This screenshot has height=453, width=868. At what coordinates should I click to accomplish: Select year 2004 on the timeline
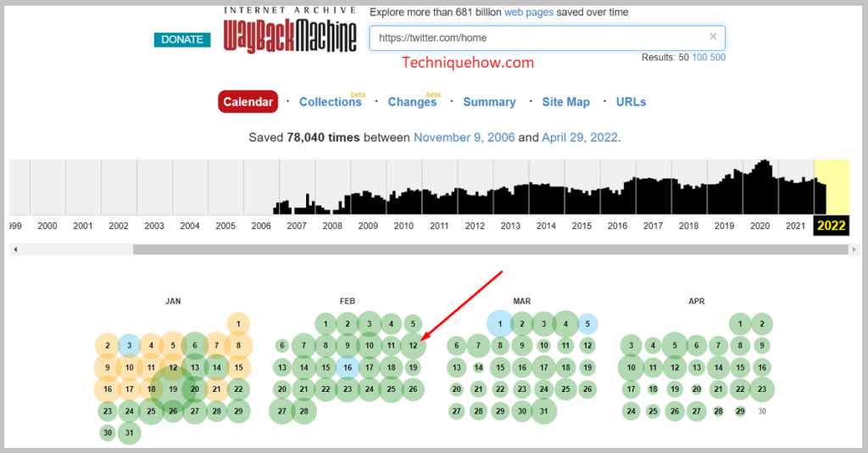[x=190, y=226]
